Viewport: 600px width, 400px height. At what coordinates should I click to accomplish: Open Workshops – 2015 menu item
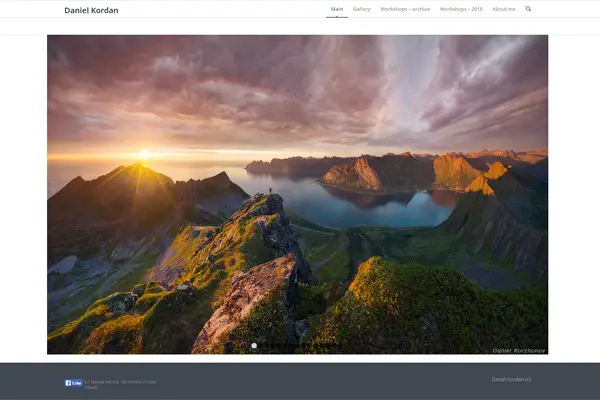pos(461,9)
